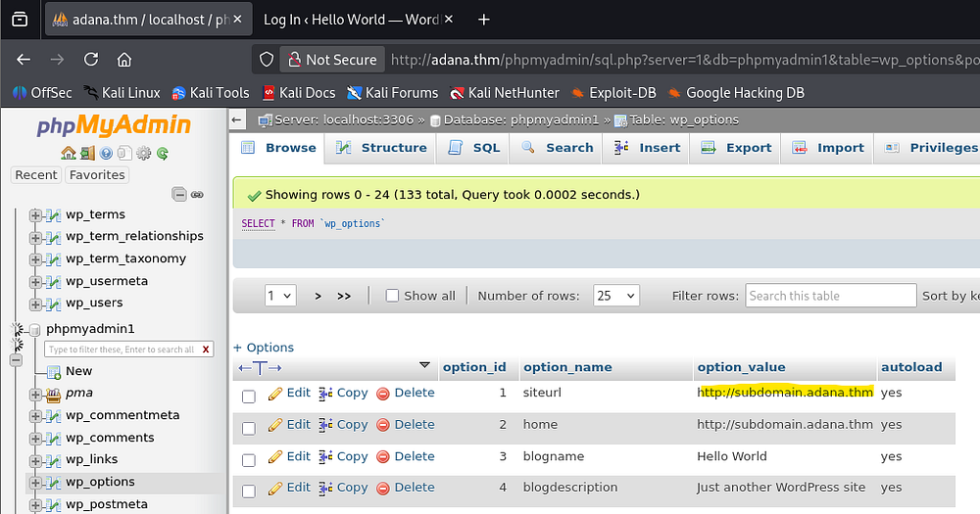Image resolution: width=980 pixels, height=514 pixels.
Task: Expand the + Options link
Action: 264,348
